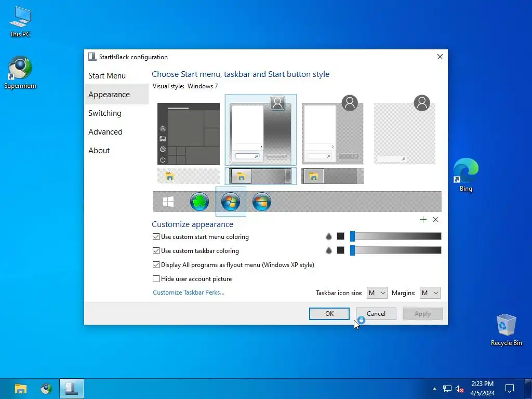Switch to the Start Menu section

[x=116, y=76]
